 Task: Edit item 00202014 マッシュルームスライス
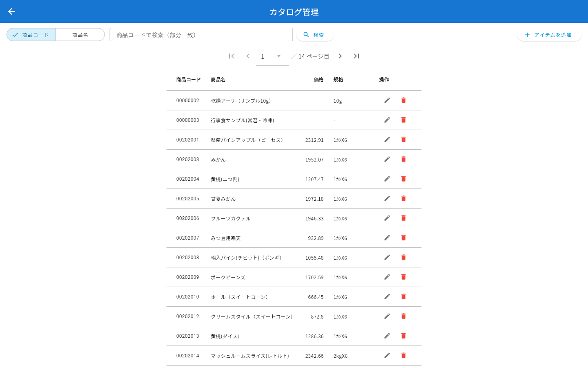pos(387,355)
